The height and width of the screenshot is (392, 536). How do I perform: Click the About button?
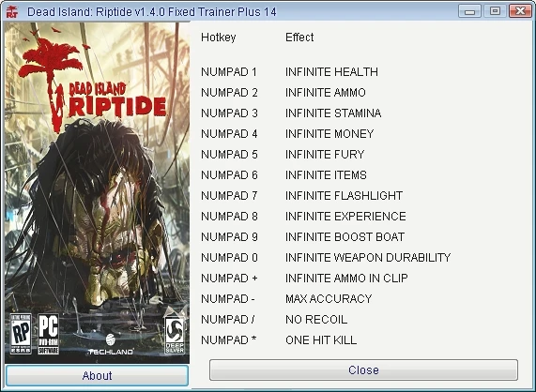(x=97, y=376)
